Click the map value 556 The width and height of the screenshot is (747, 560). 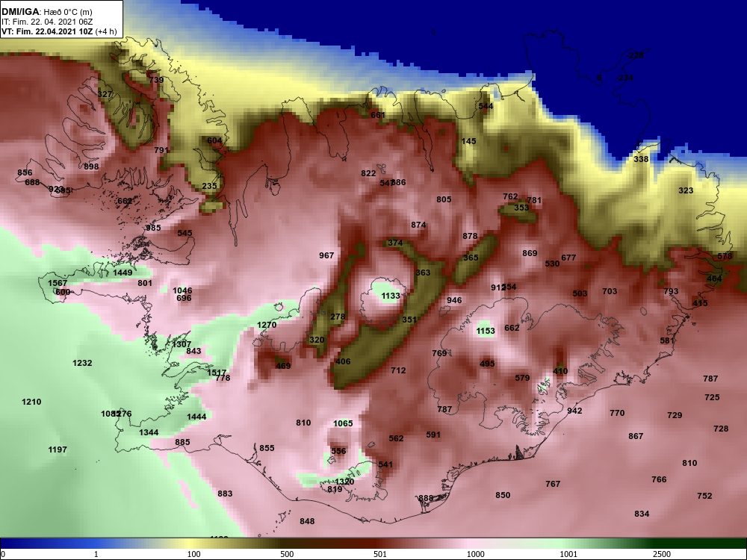(338, 451)
